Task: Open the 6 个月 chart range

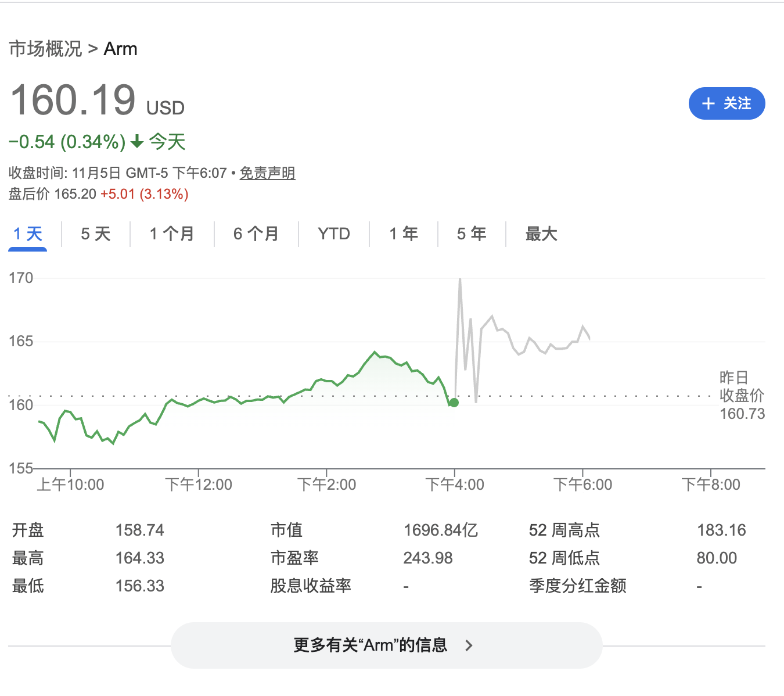Action: (x=256, y=234)
